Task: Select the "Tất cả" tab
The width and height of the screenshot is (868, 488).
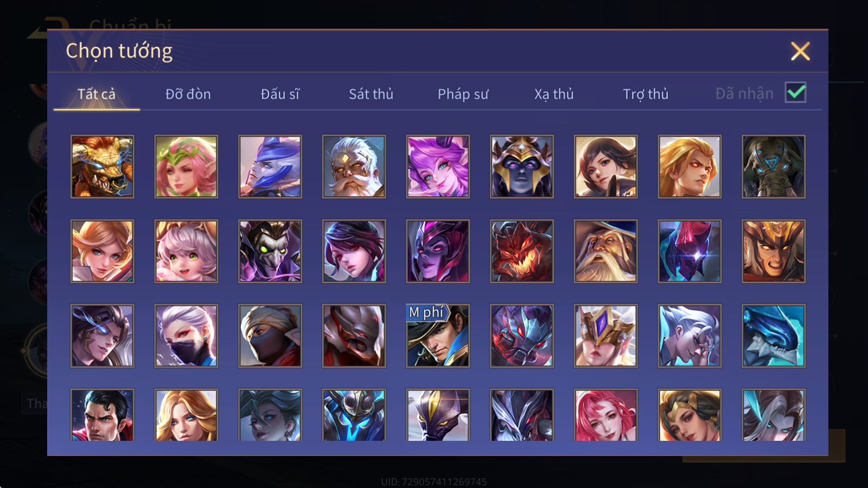Action: click(x=97, y=94)
